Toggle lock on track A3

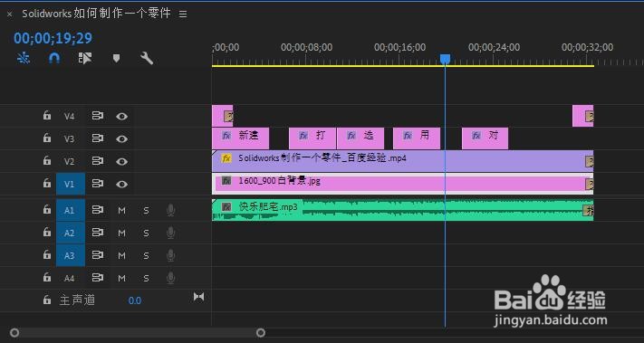pos(47,255)
